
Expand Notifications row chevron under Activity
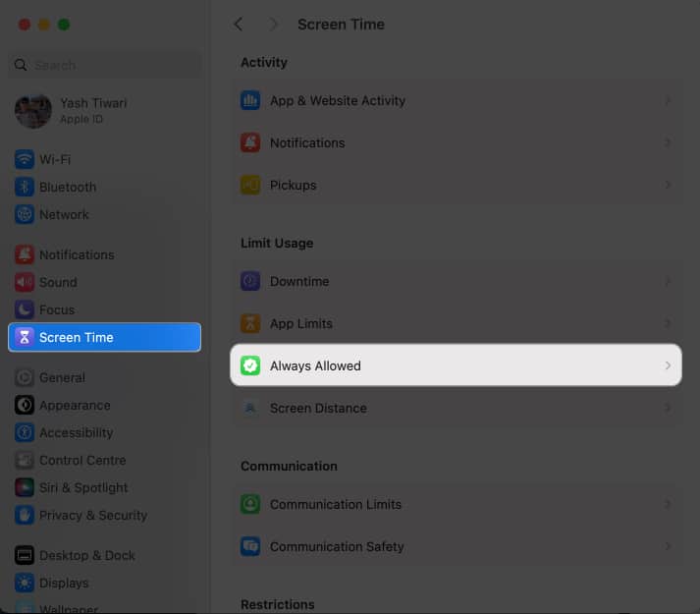point(668,143)
